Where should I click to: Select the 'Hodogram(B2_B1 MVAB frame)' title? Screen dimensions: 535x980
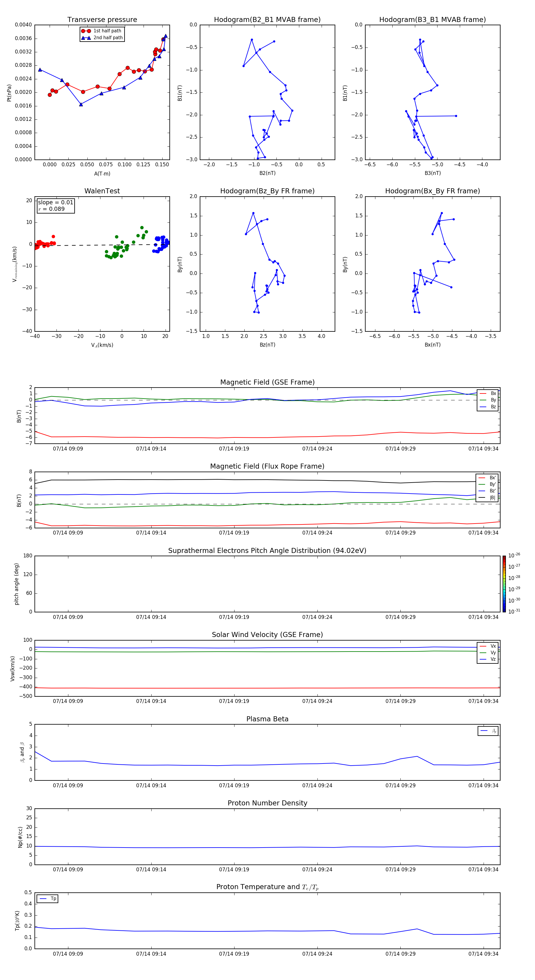pos(267,19)
